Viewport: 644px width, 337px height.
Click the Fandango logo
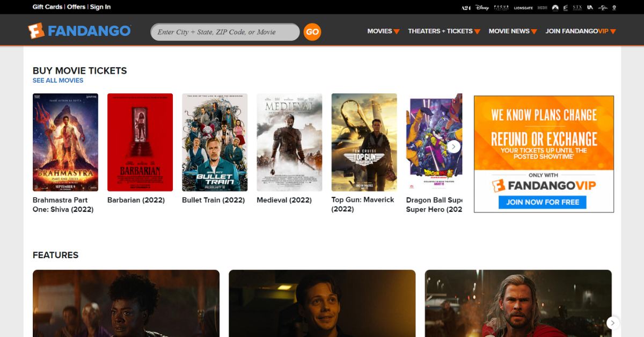pos(79,31)
